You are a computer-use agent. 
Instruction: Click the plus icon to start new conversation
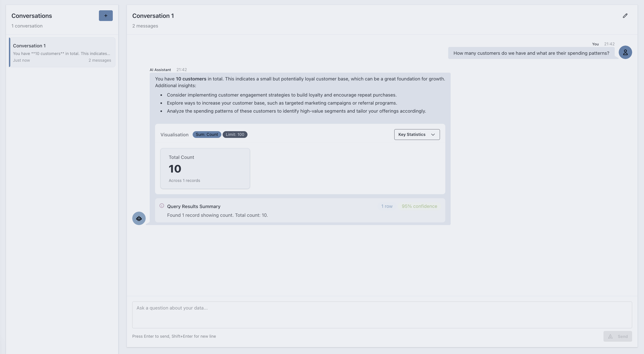click(x=106, y=16)
